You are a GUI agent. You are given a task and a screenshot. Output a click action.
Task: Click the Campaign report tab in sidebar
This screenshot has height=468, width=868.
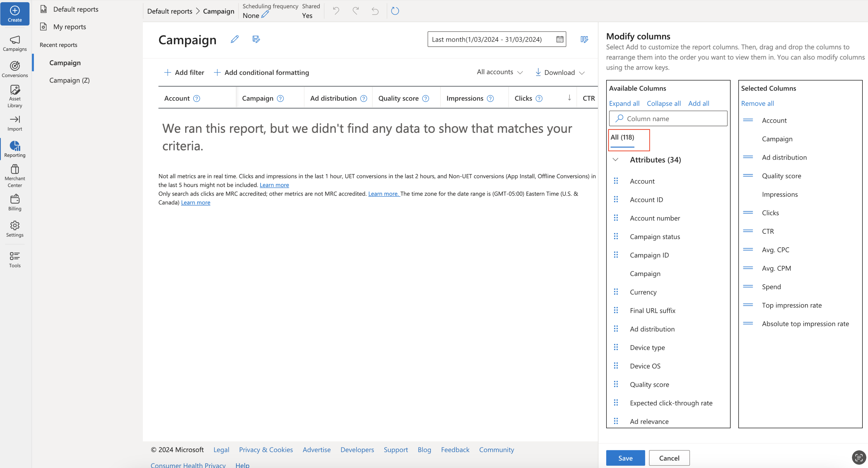pyautogui.click(x=65, y=62)
